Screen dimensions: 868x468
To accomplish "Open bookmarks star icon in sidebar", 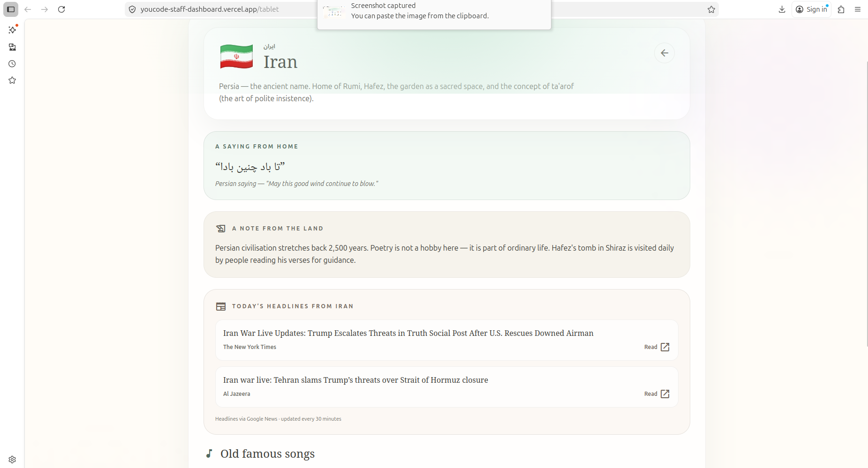I will [x=12, y=81].
